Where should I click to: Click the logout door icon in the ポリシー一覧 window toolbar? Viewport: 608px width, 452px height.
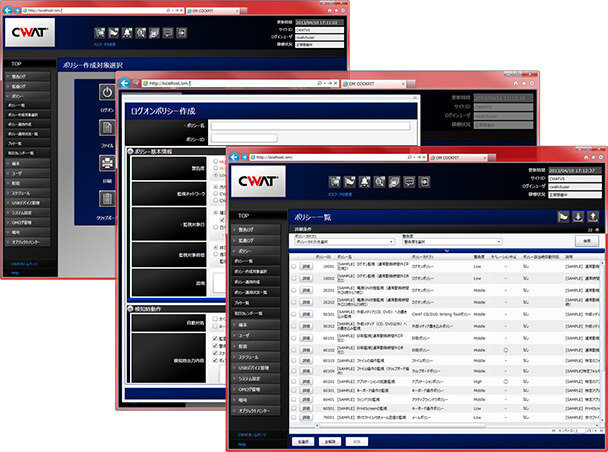click(x=424, y=181)
